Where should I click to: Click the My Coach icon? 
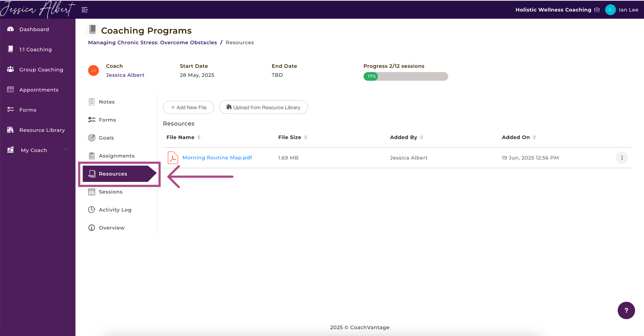10,150
